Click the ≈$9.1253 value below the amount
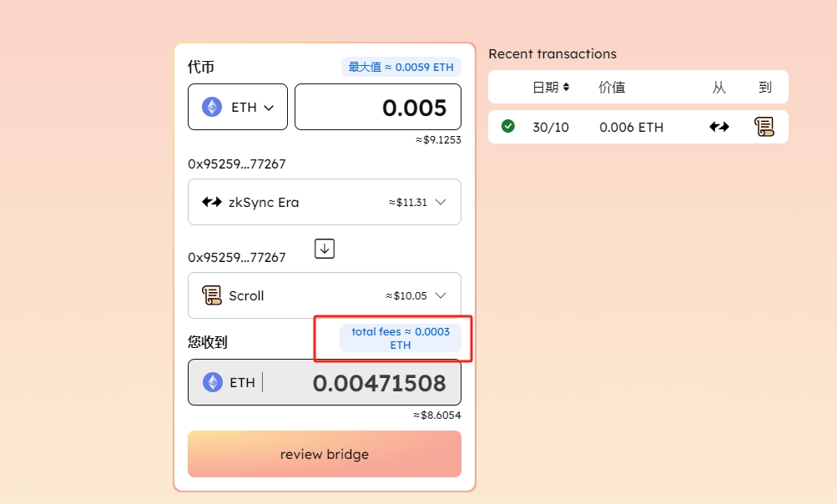The width and height of the screenshot is (837, 504). pos(438,140)
